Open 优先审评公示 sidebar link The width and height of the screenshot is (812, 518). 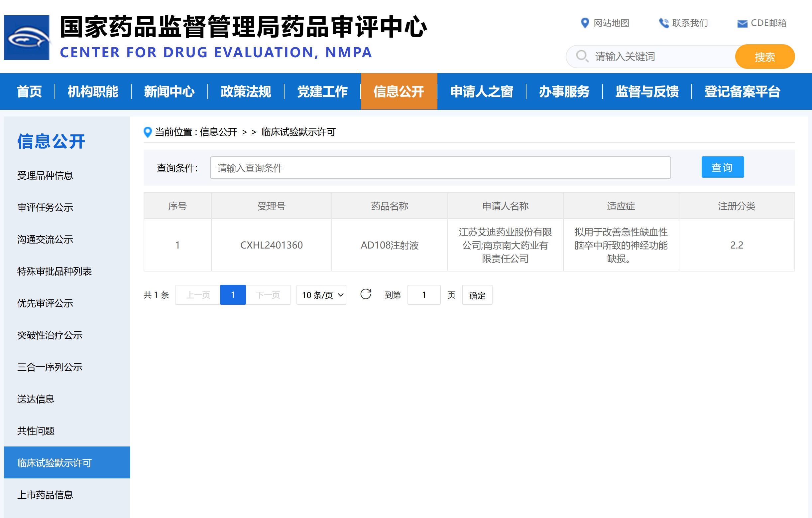pyautogui.click(x=45, y=303)
